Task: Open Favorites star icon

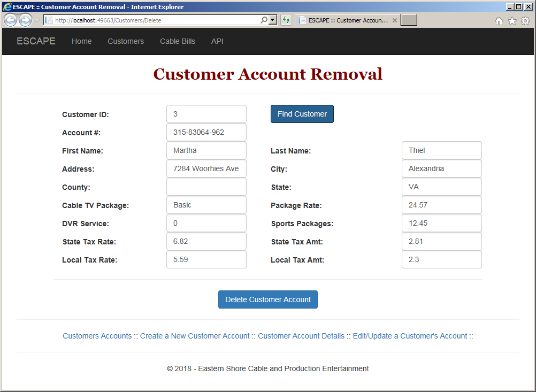Action: [512, 21]
